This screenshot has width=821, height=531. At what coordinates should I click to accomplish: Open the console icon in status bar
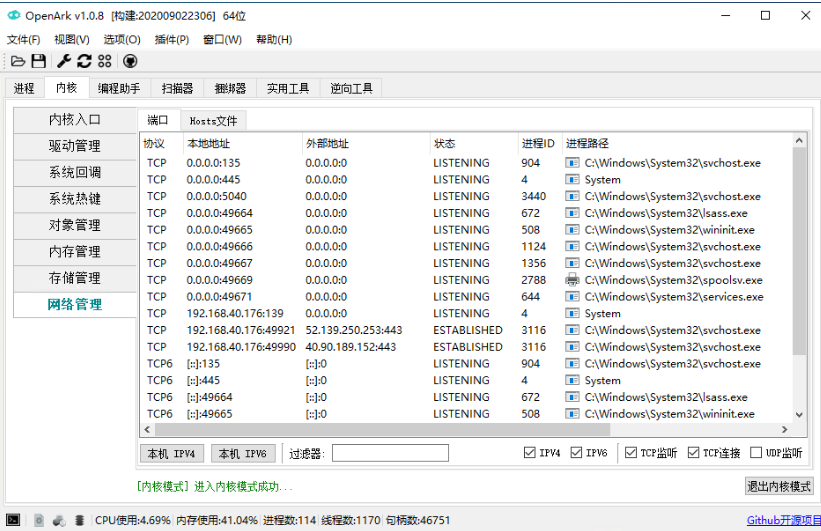(x=14, y=520)
